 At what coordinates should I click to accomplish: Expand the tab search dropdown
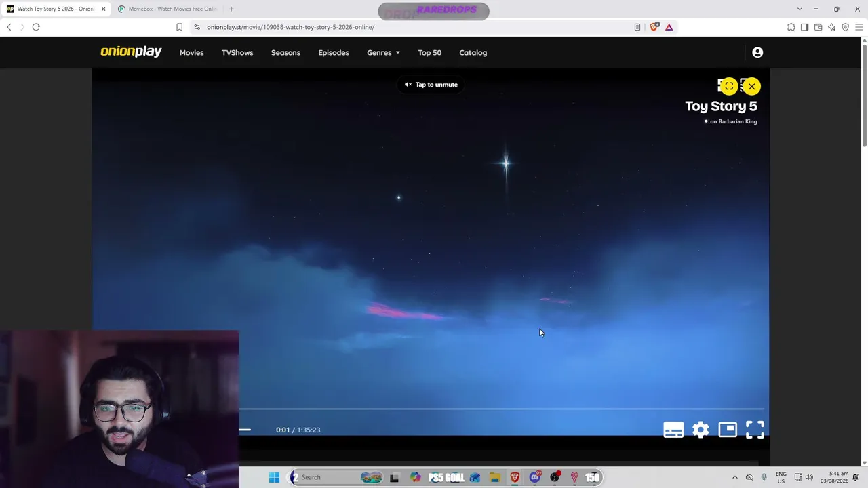[800, 9]
